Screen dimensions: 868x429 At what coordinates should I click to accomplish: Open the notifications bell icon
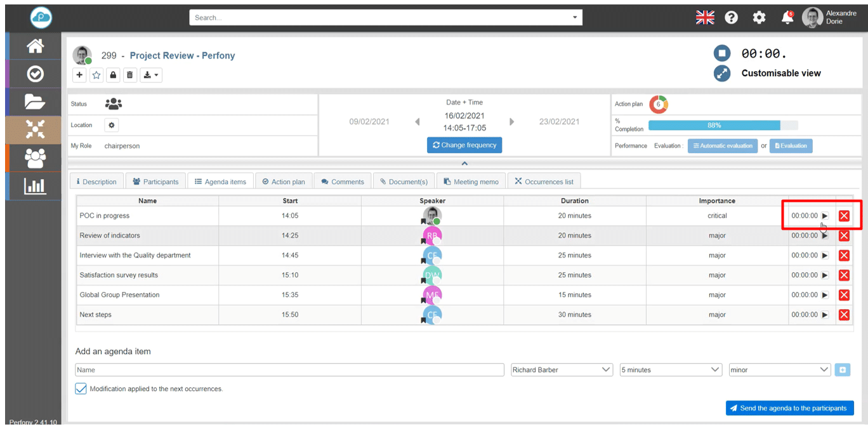[x=787, y=18]
